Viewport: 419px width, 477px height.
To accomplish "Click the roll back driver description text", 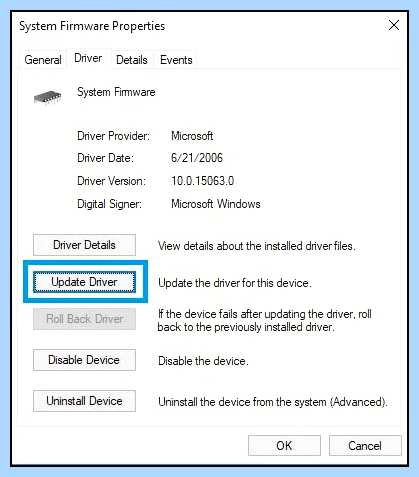I will (x=265, y=320).
